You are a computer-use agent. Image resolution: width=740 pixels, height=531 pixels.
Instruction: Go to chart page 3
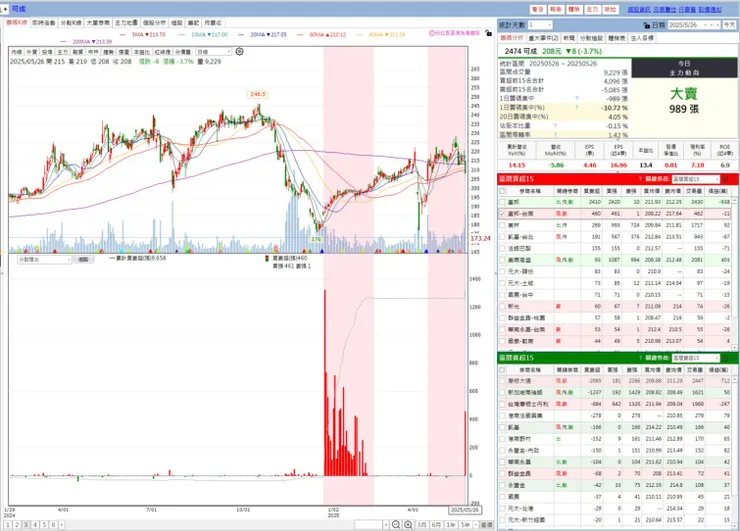tap(26, 525)
